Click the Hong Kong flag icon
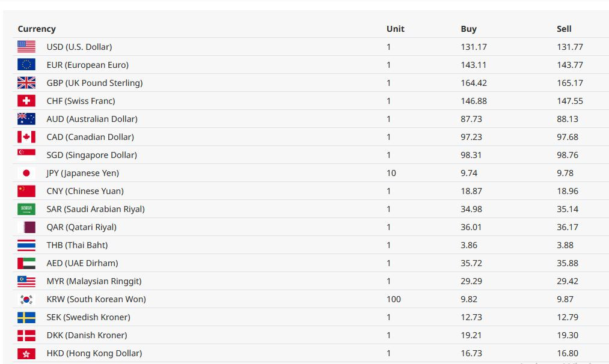Image resolution: width=609 pixels, height=364 pixels. tap(26, 353)
